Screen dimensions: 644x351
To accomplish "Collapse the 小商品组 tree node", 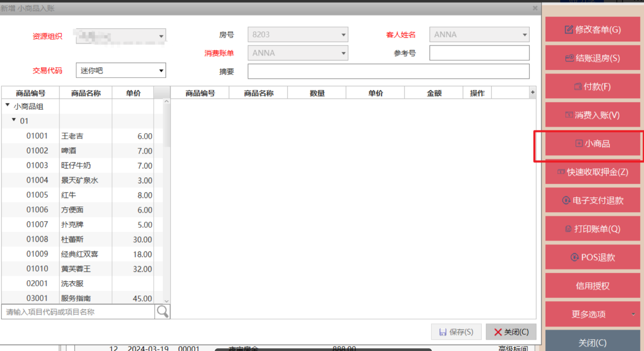I will [x=7, y=106].
